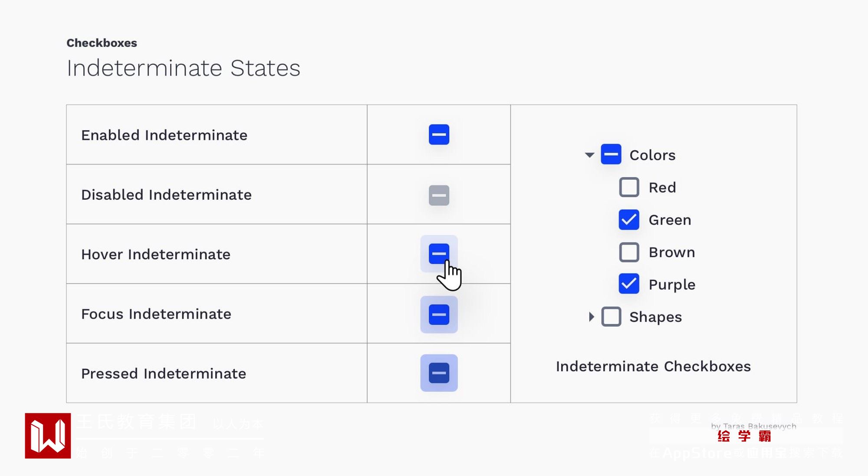Screen dimensions: 868x476
Task: Click the Indeterminate States heading
Action: (183, 68)
